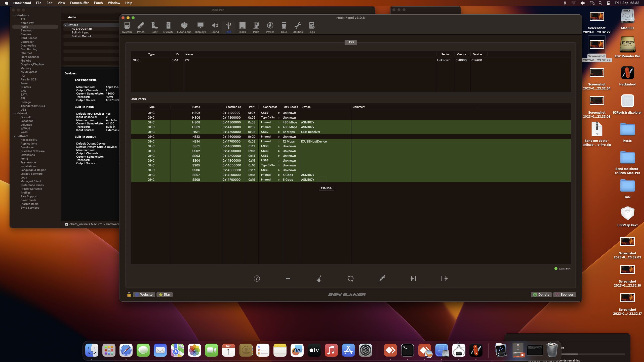Viewport: 644px width, 362px height.
Task: Click the Export ports icon
Action: tap(444, 279)
